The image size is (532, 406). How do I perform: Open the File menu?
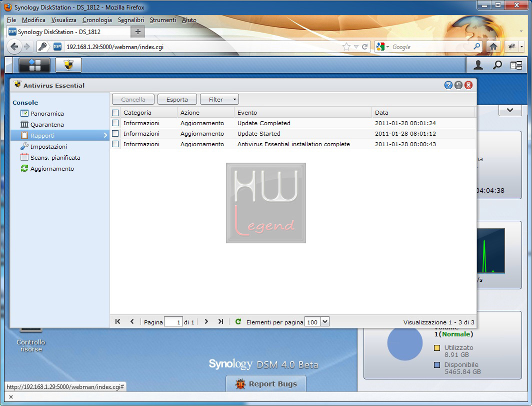tap(11, 20)
